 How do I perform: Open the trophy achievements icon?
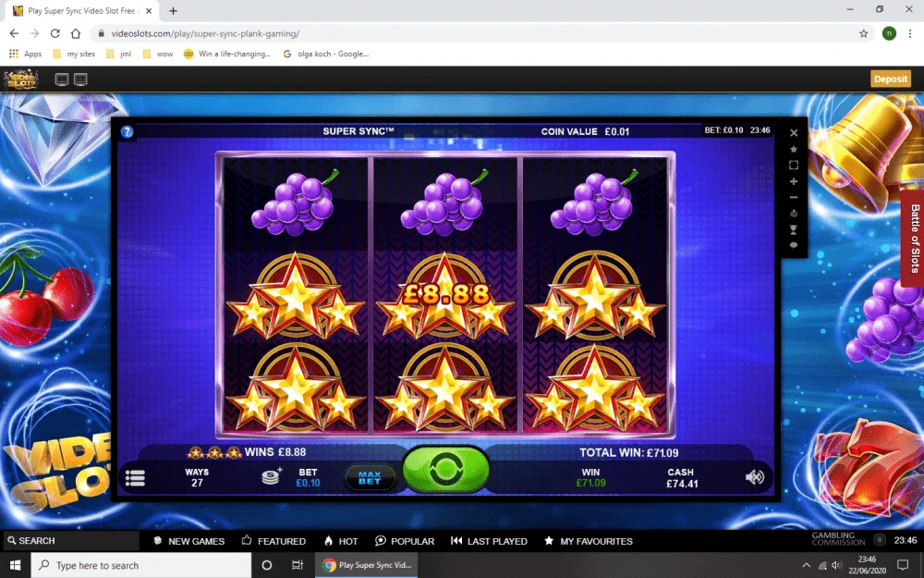pos(794,229)
